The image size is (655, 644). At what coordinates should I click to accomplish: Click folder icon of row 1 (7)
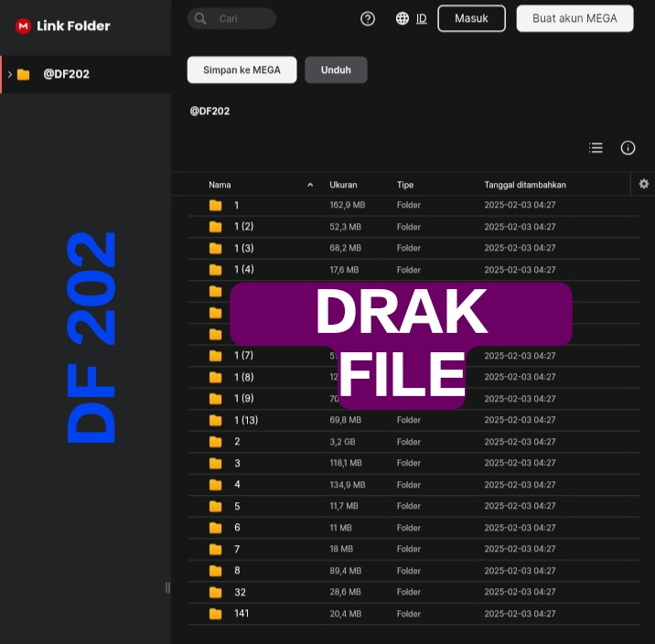pos(216,356)
